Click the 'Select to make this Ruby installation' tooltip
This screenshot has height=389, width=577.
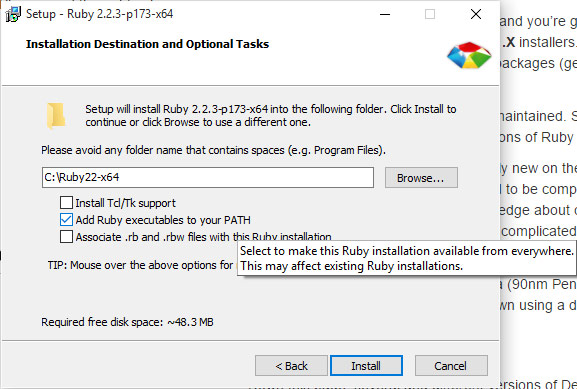(407, 258)
